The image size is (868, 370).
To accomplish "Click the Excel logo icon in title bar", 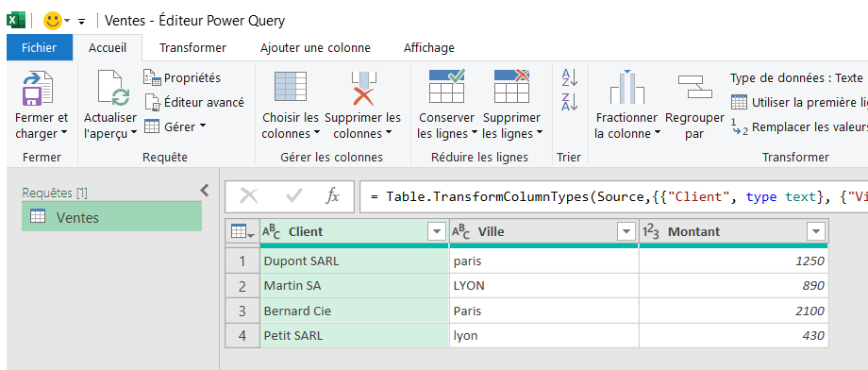I will pos(16,21).
